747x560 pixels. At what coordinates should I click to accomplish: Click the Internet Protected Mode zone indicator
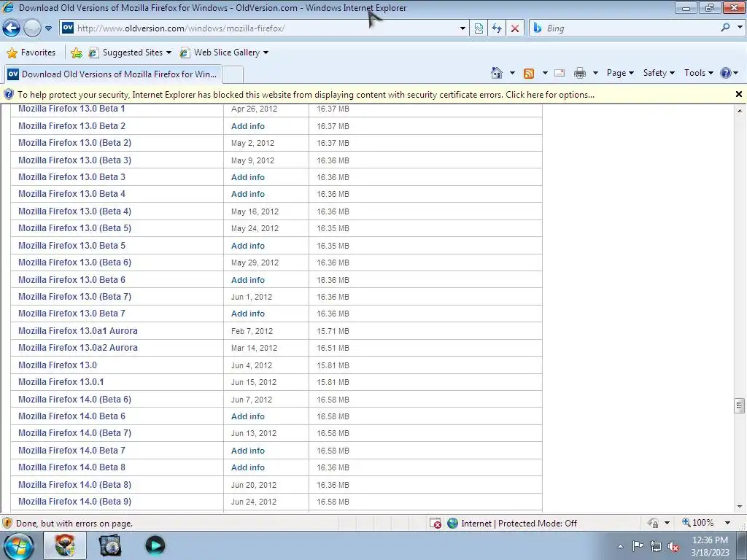pos(513,524)
